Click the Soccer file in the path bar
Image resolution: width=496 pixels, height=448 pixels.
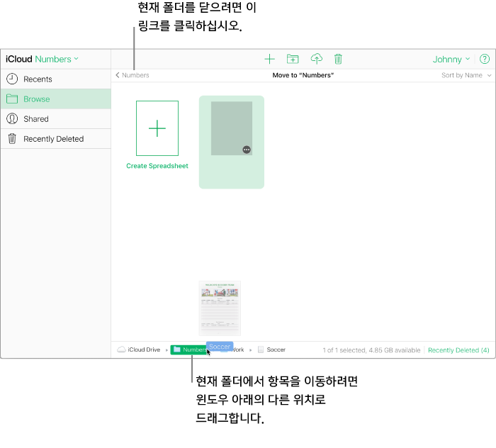tap(271, 349)
